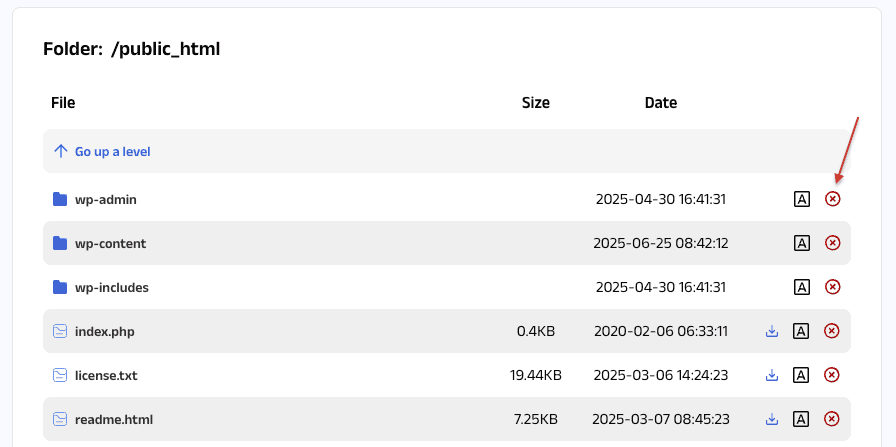This screenshot has height=447, width=896.
Task: Download the index.php file
Action: click(x=772, y=331)
